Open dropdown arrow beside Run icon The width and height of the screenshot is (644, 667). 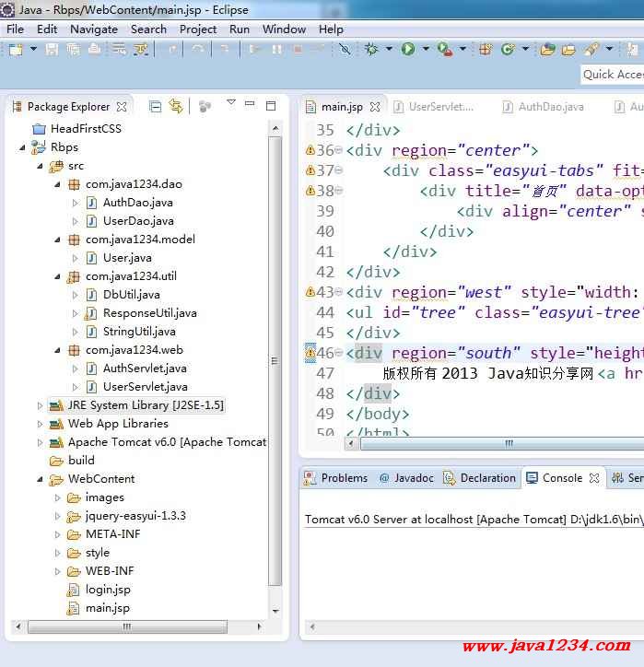426,50
